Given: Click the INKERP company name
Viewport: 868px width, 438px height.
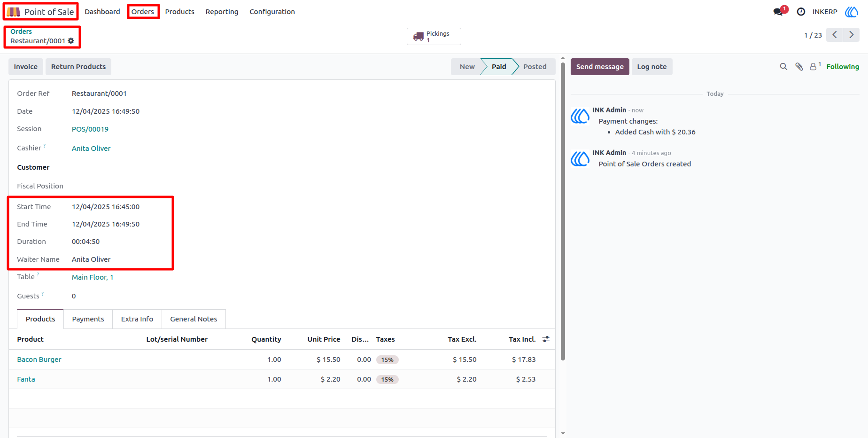Looking at the screenshot, I should coord(825,12).
